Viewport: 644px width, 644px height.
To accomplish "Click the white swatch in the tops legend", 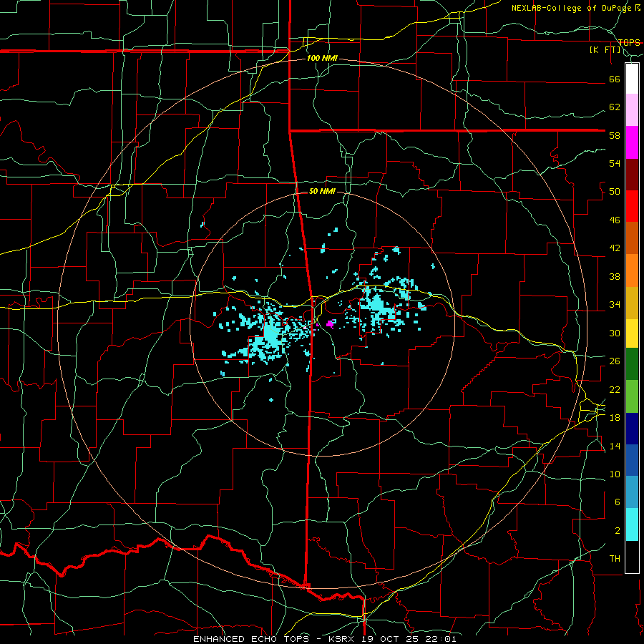I will [632, 79].
